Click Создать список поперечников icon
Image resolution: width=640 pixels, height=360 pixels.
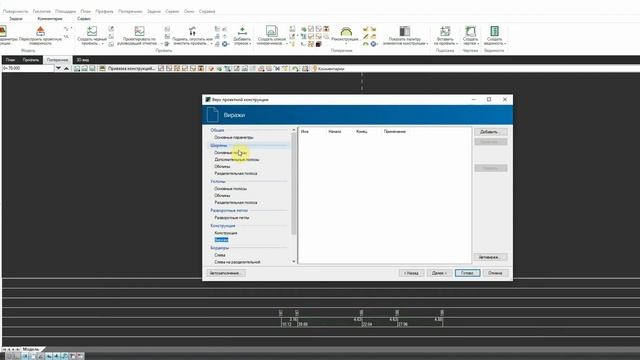(271, 31)
